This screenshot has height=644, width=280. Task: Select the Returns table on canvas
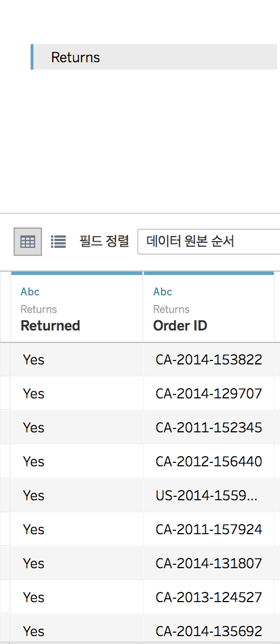point(154,57)
